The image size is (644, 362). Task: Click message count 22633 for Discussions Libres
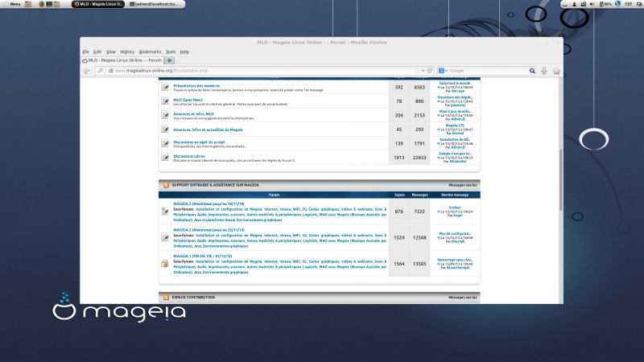419,158
